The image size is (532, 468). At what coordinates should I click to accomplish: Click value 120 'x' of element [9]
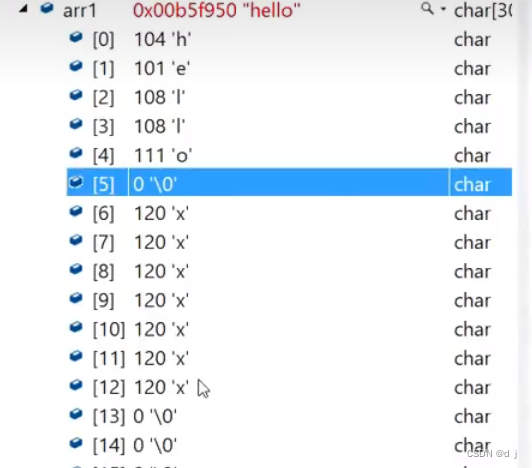(x=162, y=300)
